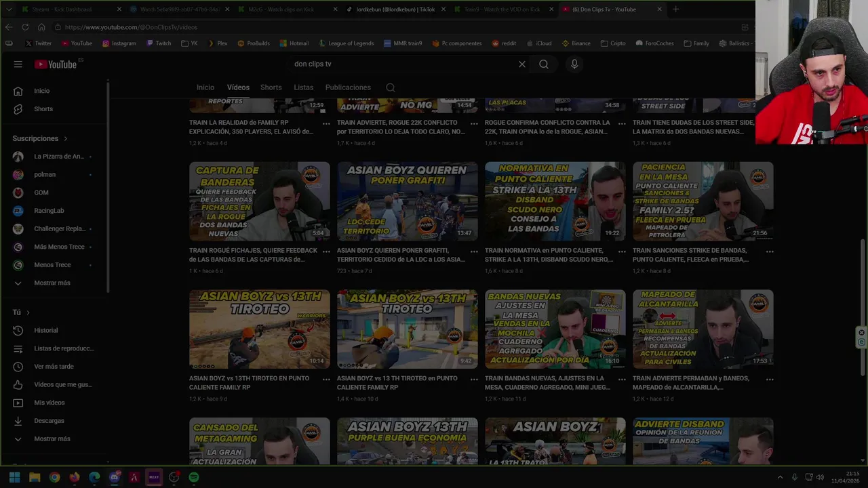The width and height of the screenshot is (868, 488).
Task: Open Windows Start button
Action: click(15, 477)
